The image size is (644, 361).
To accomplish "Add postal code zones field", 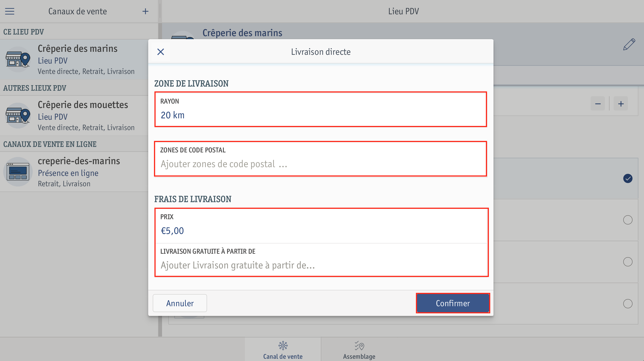I will coord(320,159).
